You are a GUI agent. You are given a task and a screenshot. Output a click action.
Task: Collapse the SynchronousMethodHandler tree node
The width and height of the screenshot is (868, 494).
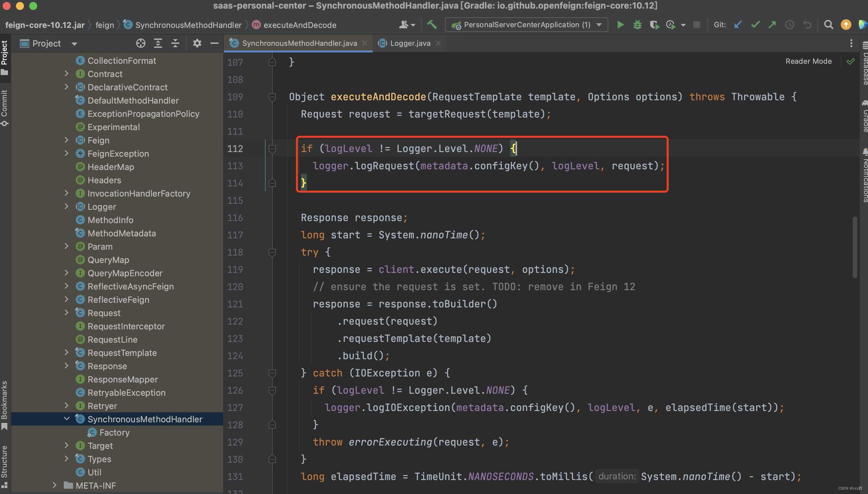pos(66,419)
